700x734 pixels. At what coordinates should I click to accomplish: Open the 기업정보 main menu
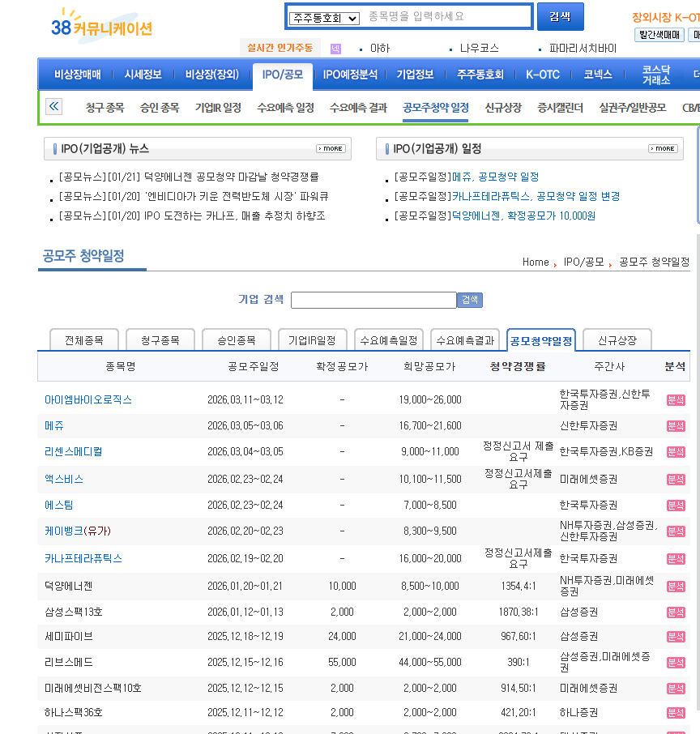point(416,75)
